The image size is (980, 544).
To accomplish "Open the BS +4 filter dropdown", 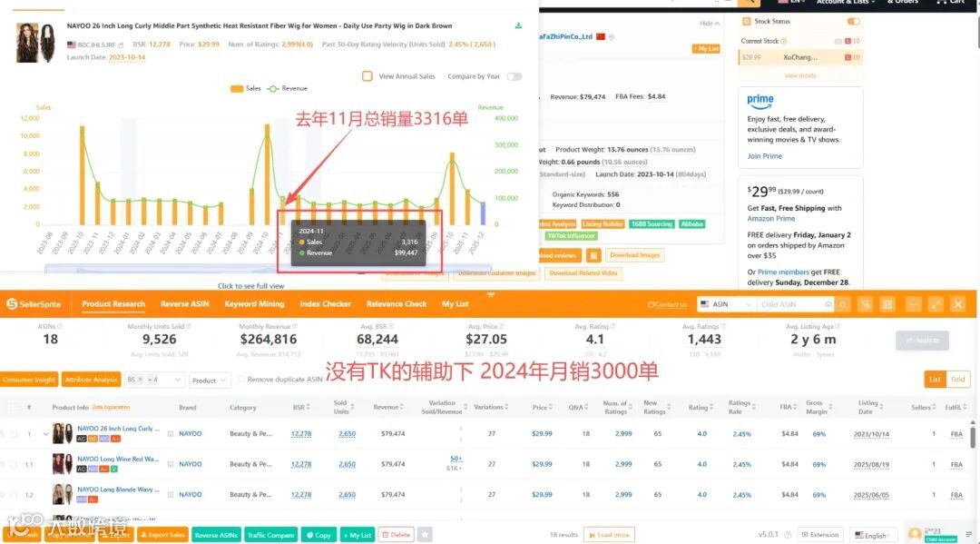I will click(x=154, y=380).
